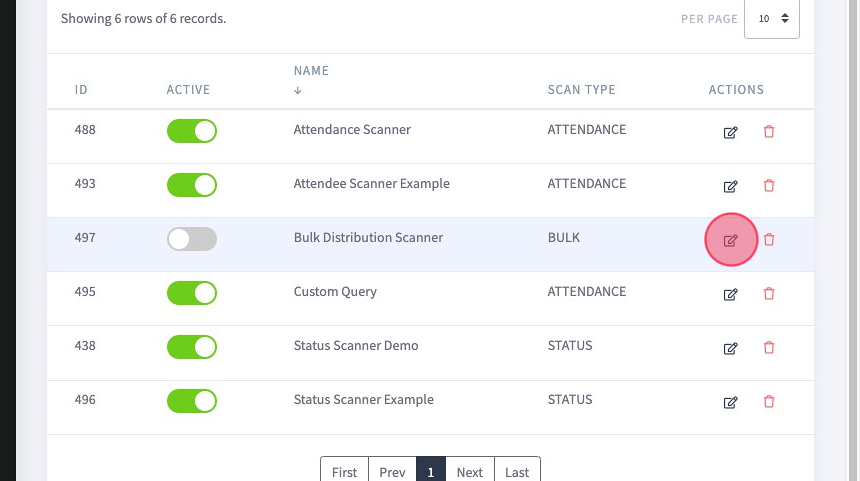Edit the Bulk Distribution Scanner

(730, 240)
